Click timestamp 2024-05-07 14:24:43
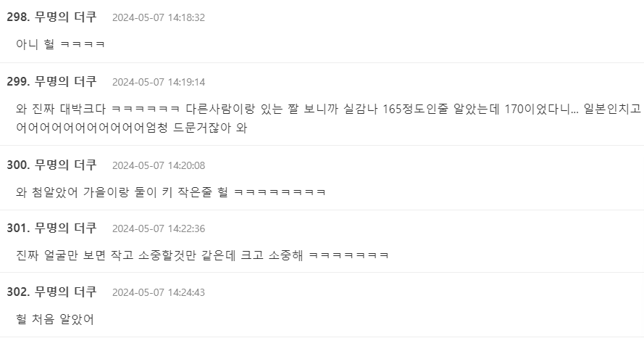Viewport: 644px width, 338px height. point(158,292)
